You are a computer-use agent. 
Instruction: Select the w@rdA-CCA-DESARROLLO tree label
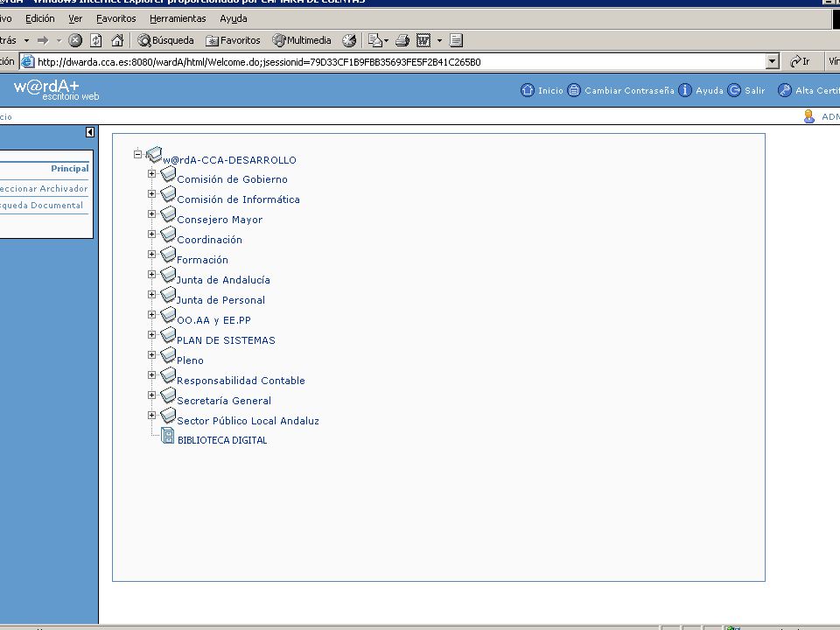pos(229,160)
